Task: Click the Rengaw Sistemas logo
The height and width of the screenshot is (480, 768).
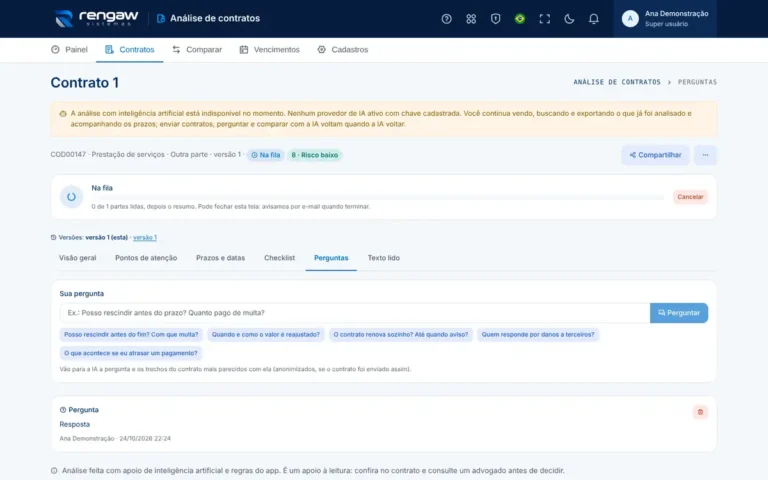Action: pyautogui.click(x=96, y=19)
